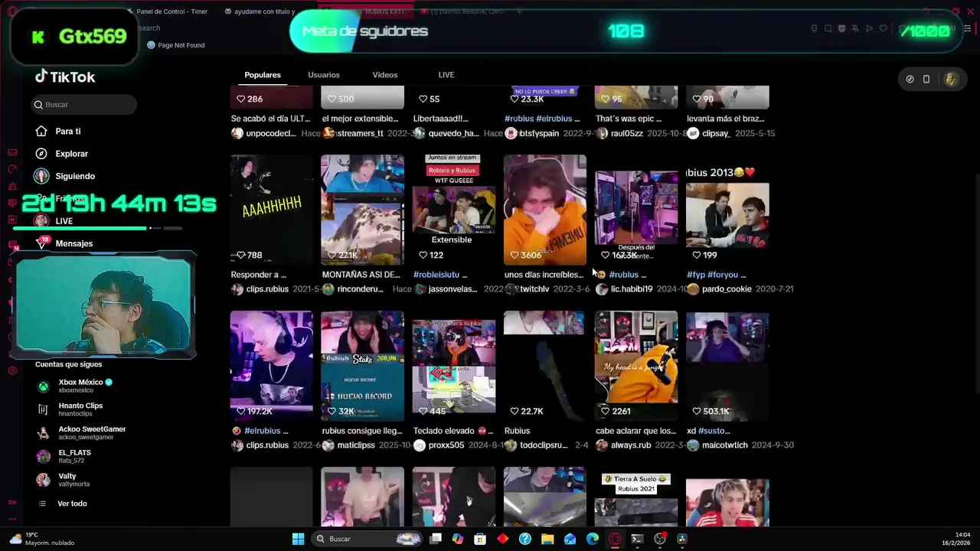Click the TikTok Buscar search field

pos(84,105)
